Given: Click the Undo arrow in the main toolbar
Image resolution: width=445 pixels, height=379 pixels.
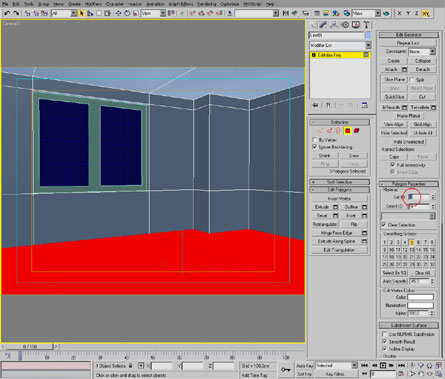Looking at the screenshot, I should tap(7, 13).
